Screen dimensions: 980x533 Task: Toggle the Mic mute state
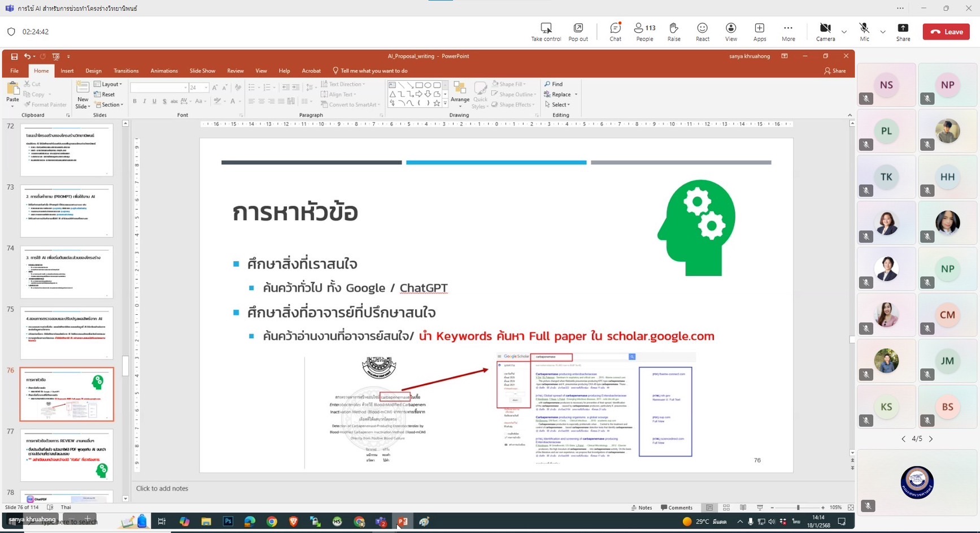[x=864, y=32]
